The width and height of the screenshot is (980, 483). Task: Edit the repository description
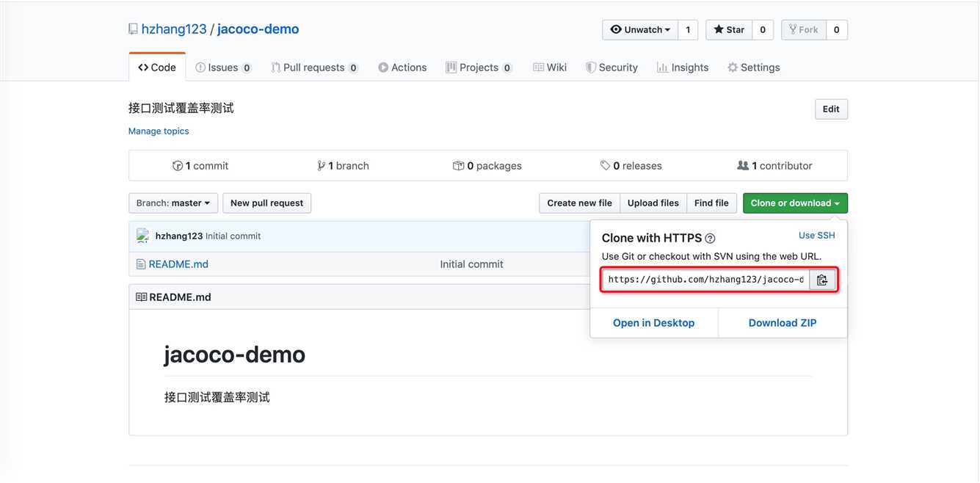[831, 109]
